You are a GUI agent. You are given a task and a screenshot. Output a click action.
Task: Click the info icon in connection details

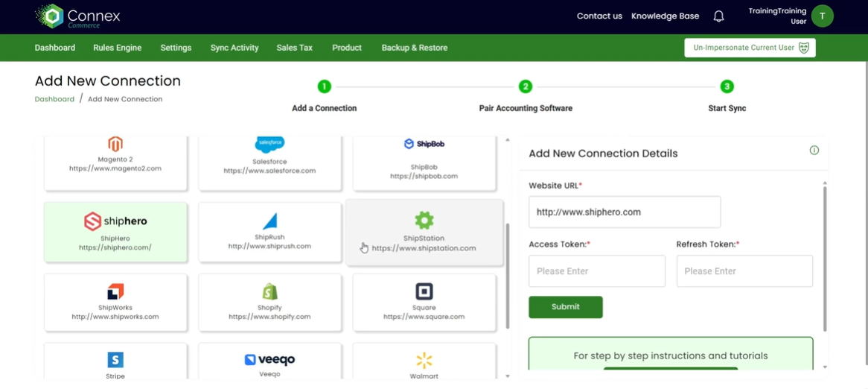click(x=814, y=151)
